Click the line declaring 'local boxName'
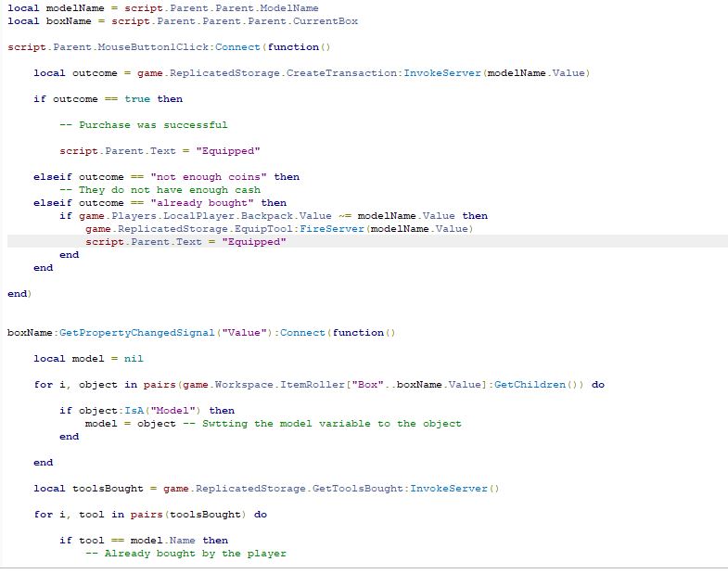 pos(183,21)
